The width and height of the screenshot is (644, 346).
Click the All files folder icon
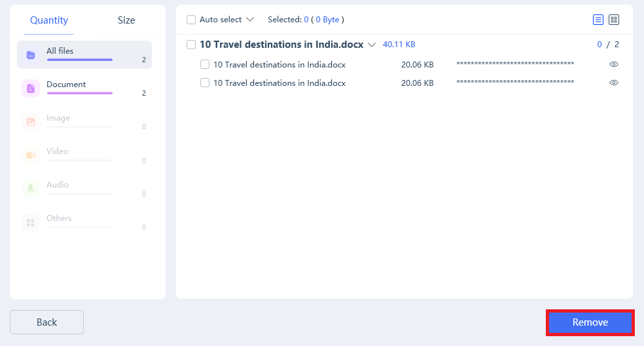(31, 55)
